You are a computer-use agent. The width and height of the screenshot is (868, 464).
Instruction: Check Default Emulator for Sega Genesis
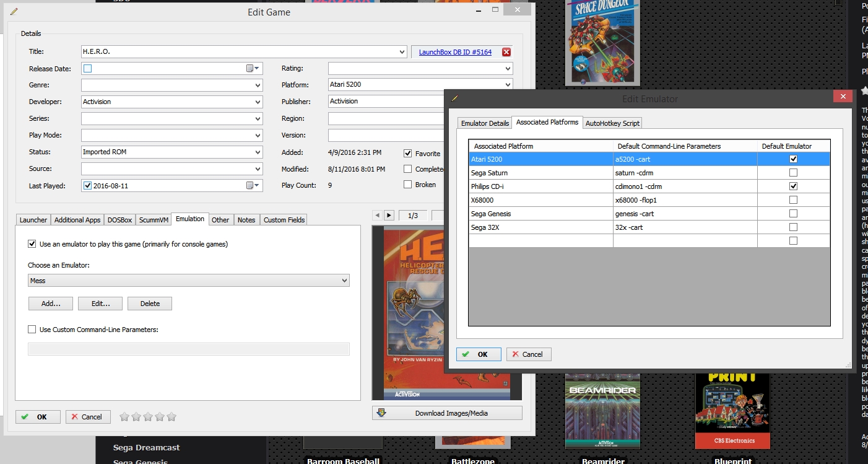coord(793,214)
